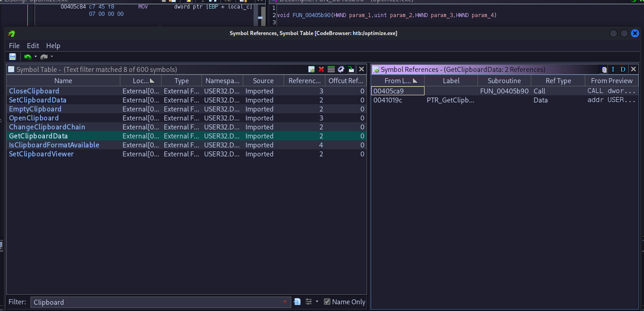The image size is (644, 311).
Task: Click the D icon in Symbol References header
Action: [623, 69]
